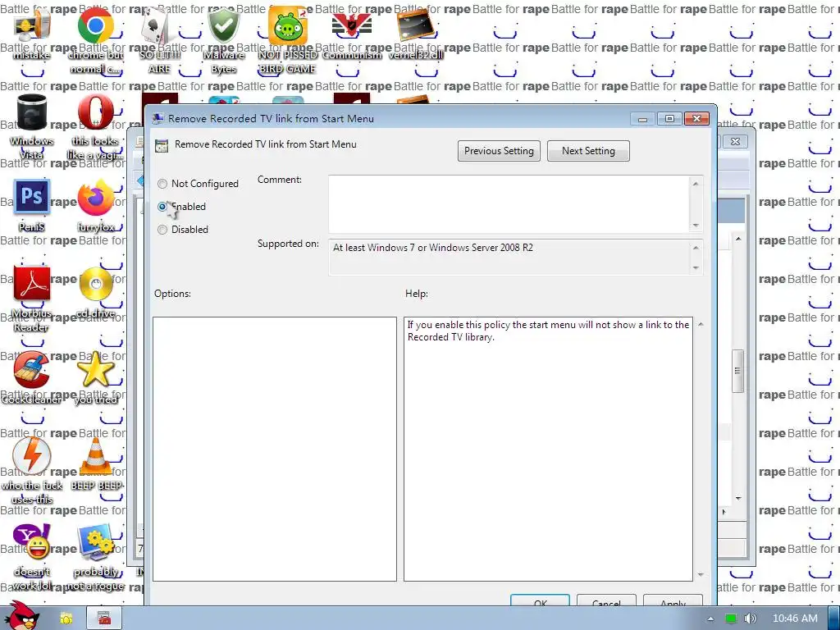840x630 pixels.
Task: Open the orange lightning bolt desktop icon
Action: click(x=32, y=456)
